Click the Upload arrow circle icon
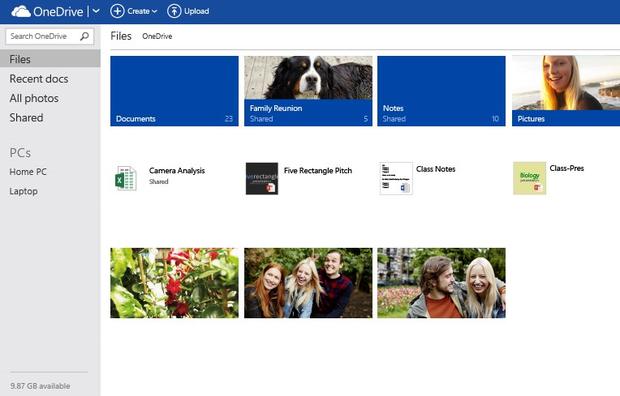This screenshot has height=396, width=620. pos(174,11)
